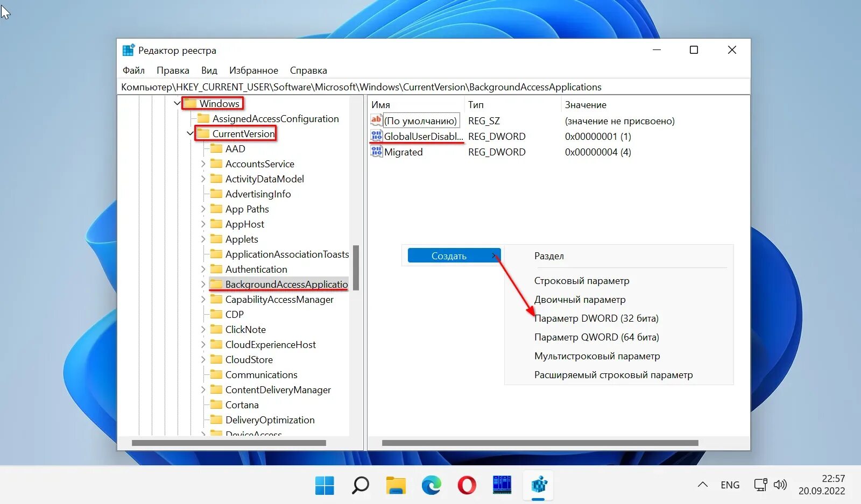861x504 pixels.
Task: Click the DeliveryOptimization folder icon
Action: coord(216,420)
